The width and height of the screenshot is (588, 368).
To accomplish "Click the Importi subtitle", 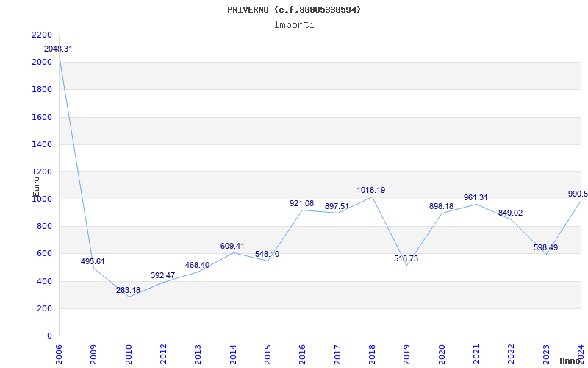I will tap(294, 25).
